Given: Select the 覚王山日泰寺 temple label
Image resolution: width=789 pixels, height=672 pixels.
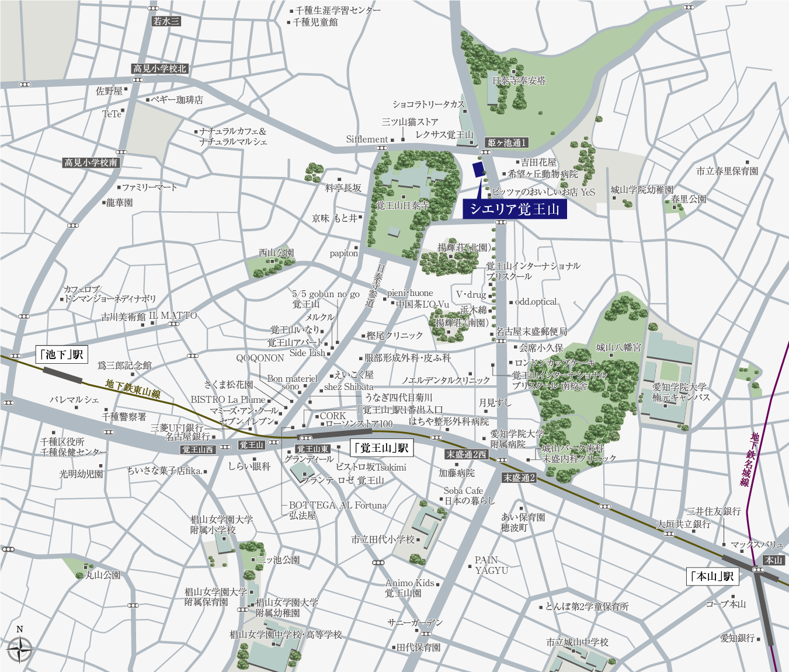Looking at the screenshot, I should coord(402,206).
